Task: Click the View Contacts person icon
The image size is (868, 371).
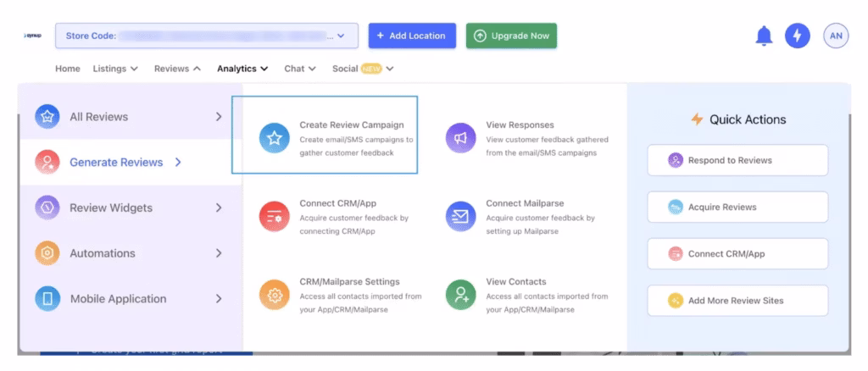Action: pyautogui.click(x=460, y=295)
